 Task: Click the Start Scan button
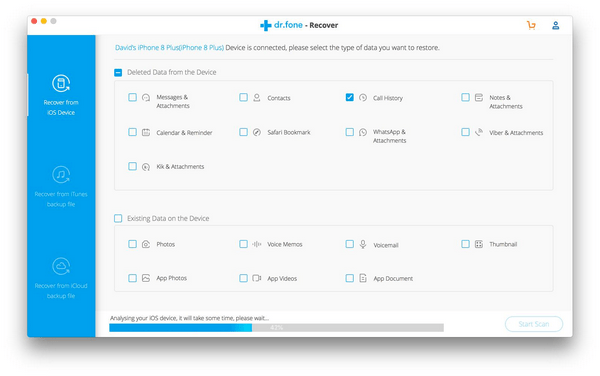[534, 324]
